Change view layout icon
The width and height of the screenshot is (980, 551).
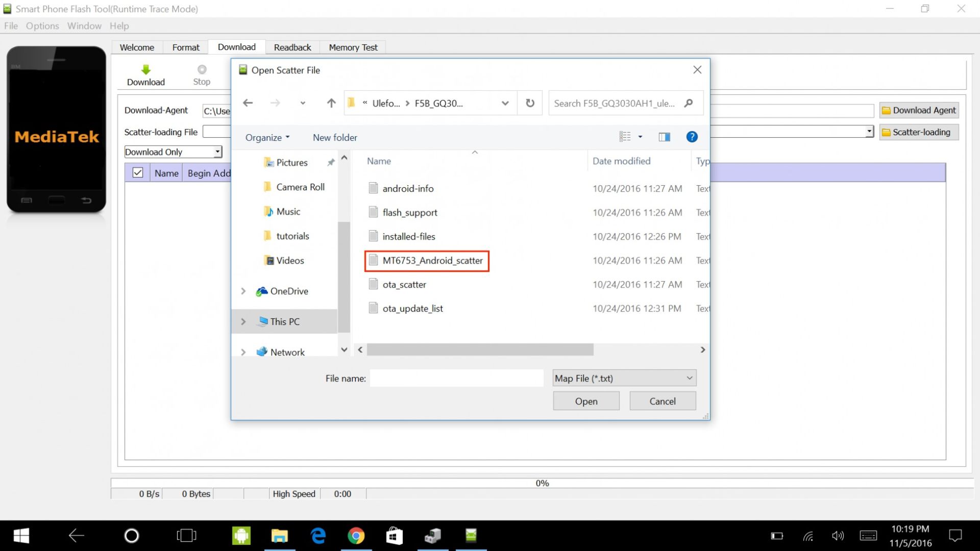(x=625, y=137)
